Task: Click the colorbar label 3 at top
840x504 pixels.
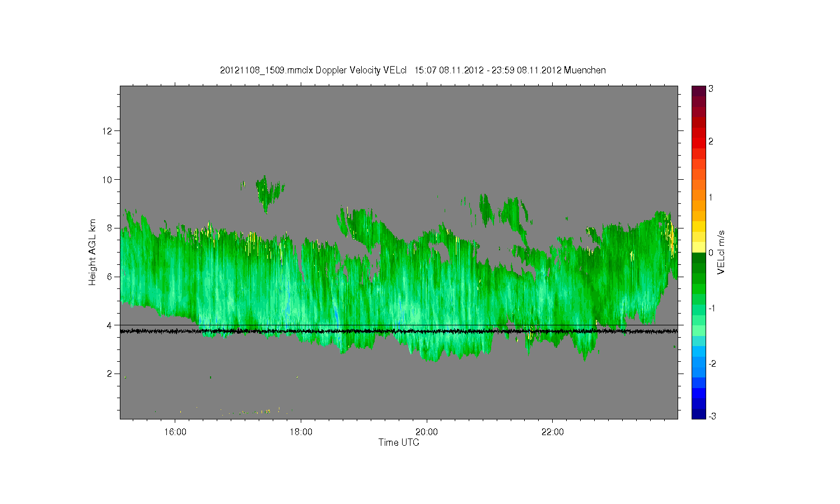Action: (711, 89)
